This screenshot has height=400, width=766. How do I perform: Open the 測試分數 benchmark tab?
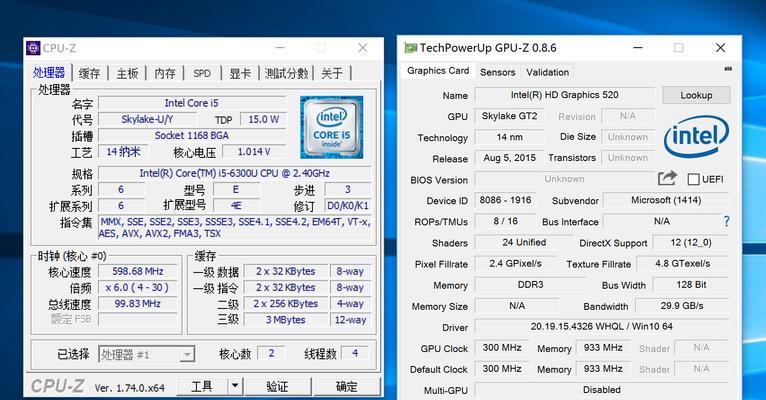click(286, 73)
